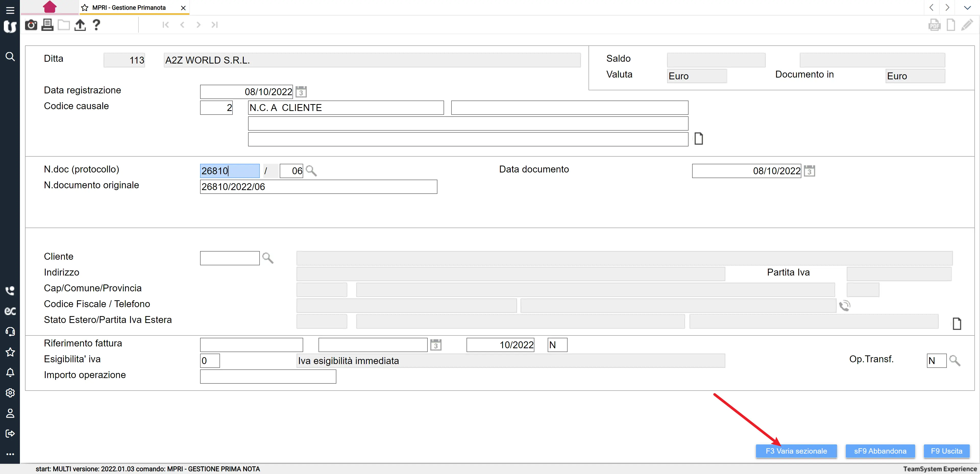Click the home icon tab
This screenshot has width=980, height=474.
pos(50,7)
